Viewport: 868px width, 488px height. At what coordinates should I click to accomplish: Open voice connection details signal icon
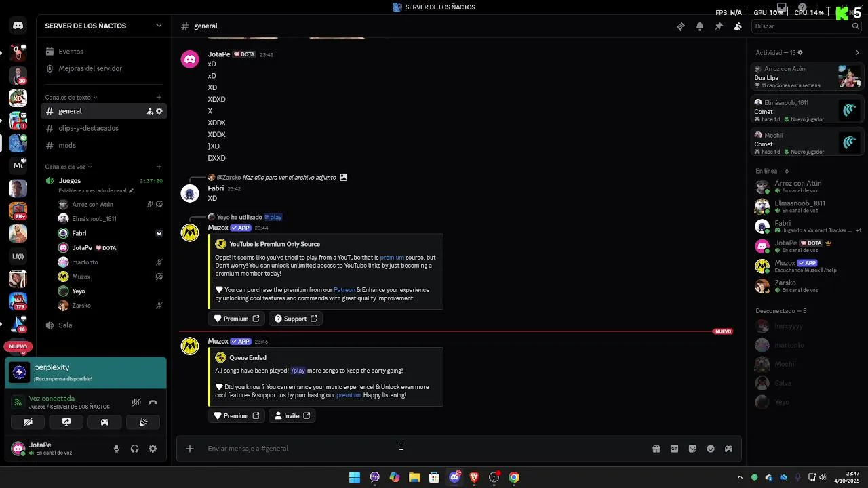click(18, 402)
